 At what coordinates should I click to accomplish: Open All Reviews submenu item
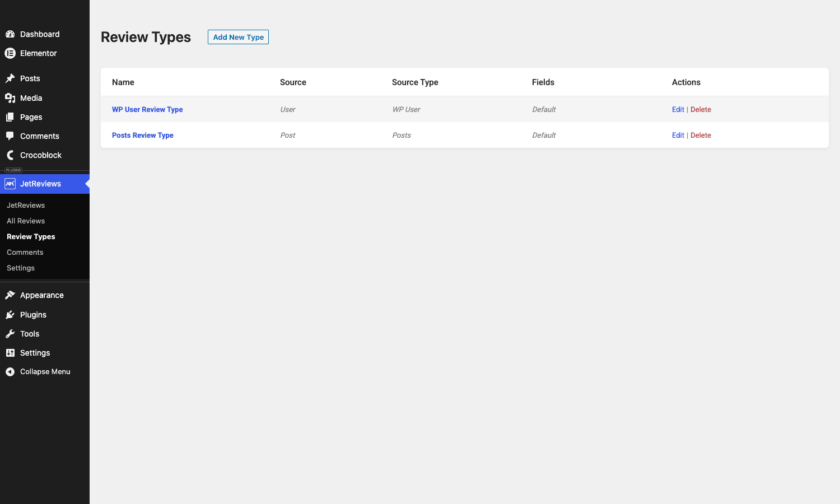pos(26,221)
